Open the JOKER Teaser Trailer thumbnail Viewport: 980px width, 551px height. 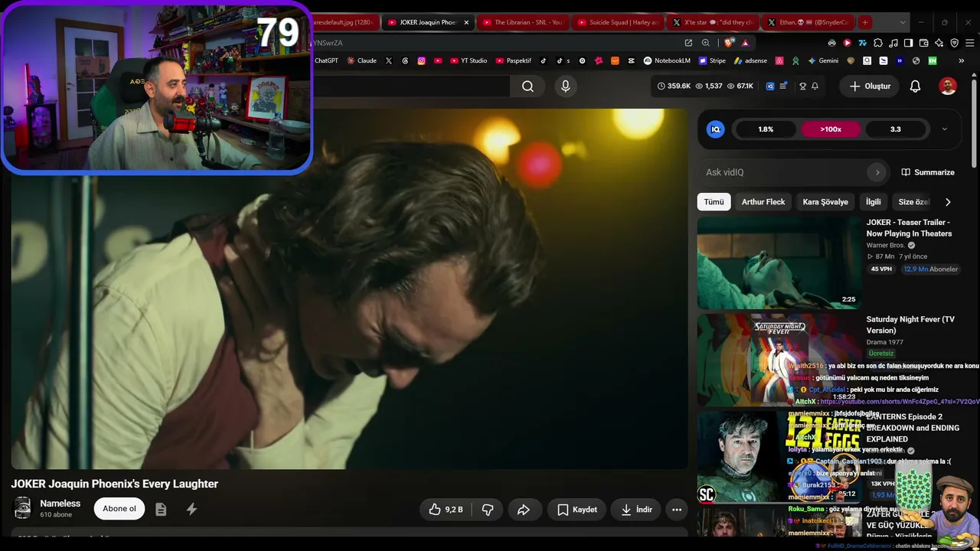(779, 262)
